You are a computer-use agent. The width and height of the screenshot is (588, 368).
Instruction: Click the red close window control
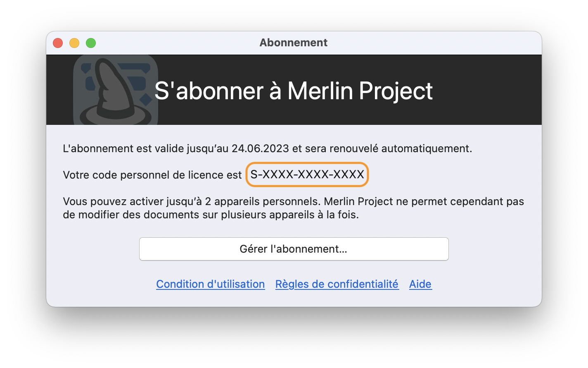[x=58, y=43]
